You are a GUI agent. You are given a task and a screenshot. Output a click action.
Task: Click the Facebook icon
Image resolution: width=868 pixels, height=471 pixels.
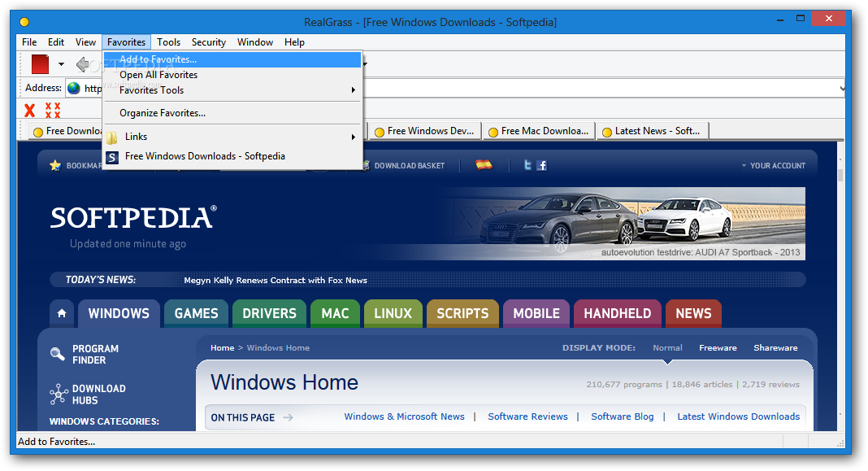(x=542, y=165)
